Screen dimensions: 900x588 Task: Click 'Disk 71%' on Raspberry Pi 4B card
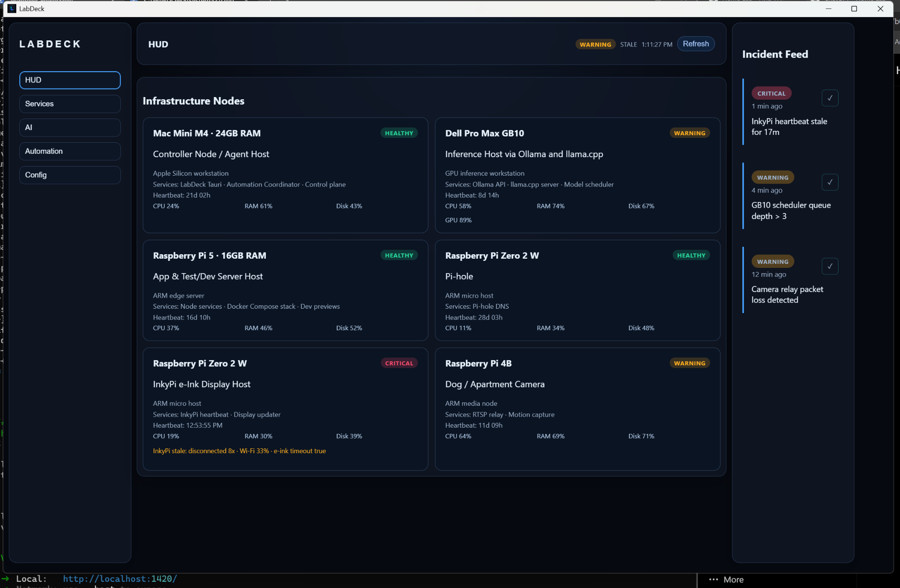[641, 436]
